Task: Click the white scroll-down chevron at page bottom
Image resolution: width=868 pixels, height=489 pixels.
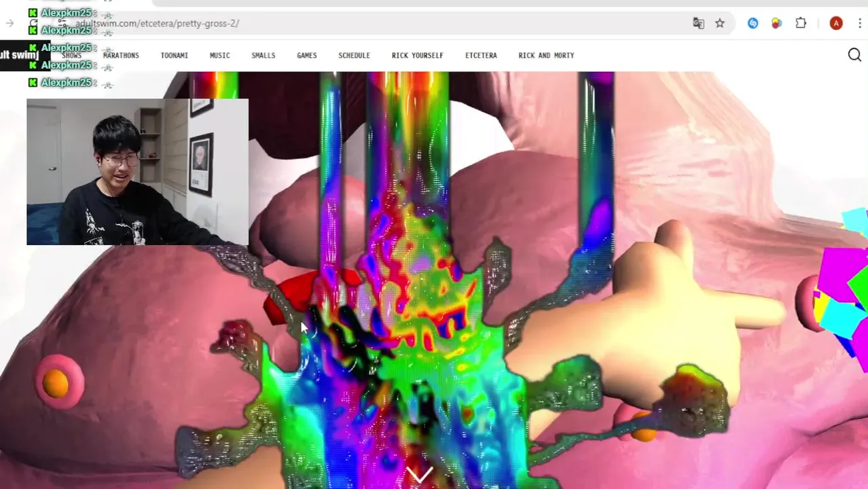Action: pyautogui.click(x=420, y=475)
